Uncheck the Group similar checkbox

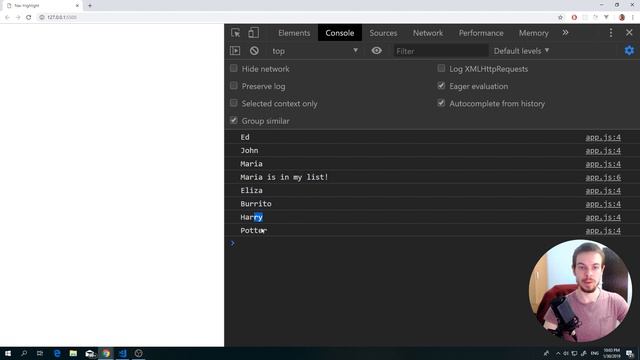[233, 120]
